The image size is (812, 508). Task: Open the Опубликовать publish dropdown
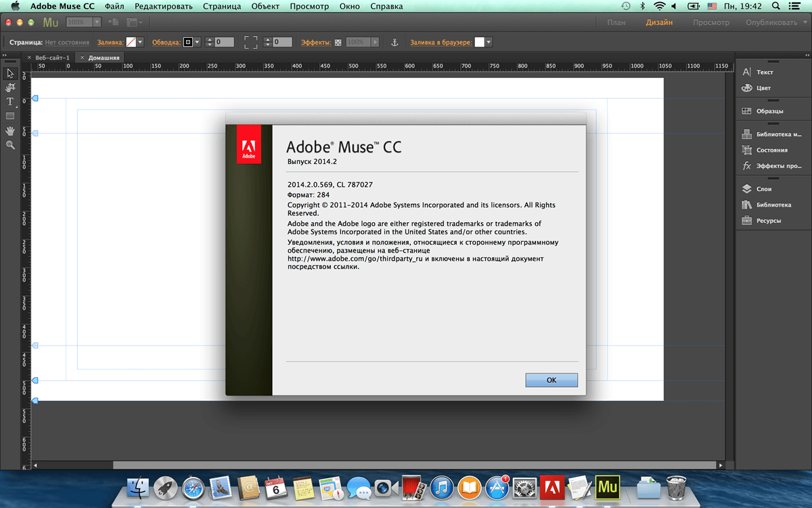pyautogui.click(x=775, y=22)
